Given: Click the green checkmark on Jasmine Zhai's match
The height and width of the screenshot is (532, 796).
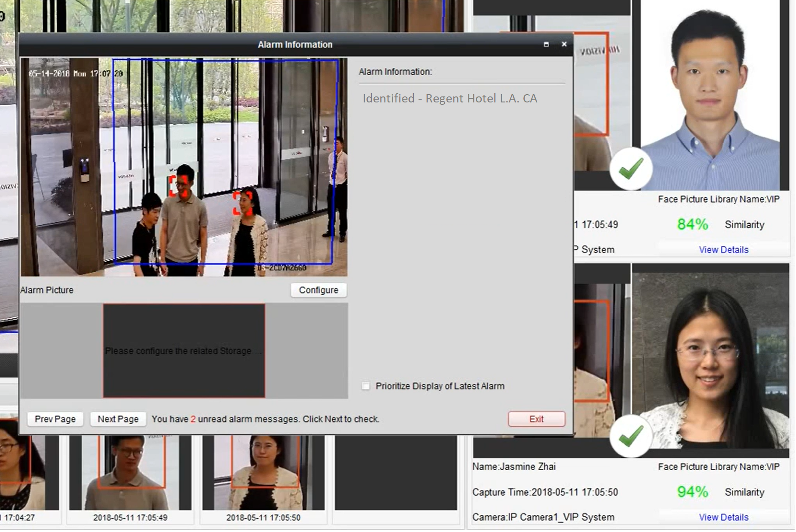Looking at the screenshot, I should (x=631, y=436).
